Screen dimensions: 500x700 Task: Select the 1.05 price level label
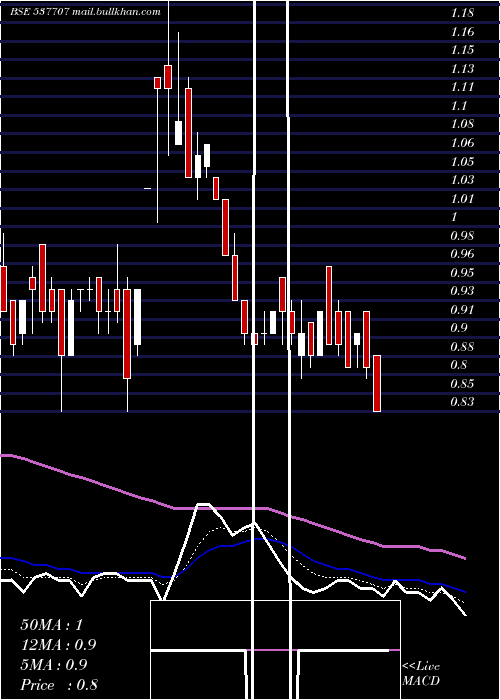point(462,161)
